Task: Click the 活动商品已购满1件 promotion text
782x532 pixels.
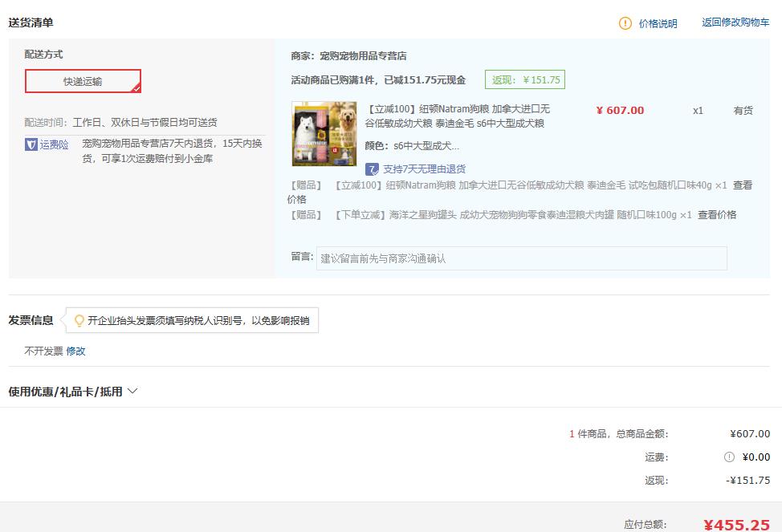Action: (x=378, y=79)
